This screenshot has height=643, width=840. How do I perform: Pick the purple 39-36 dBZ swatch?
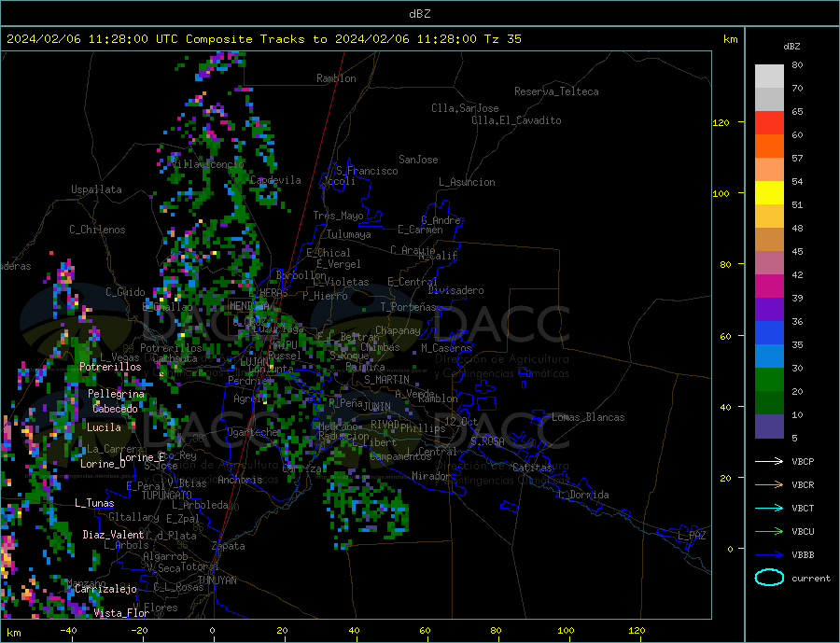pos(769,310)
